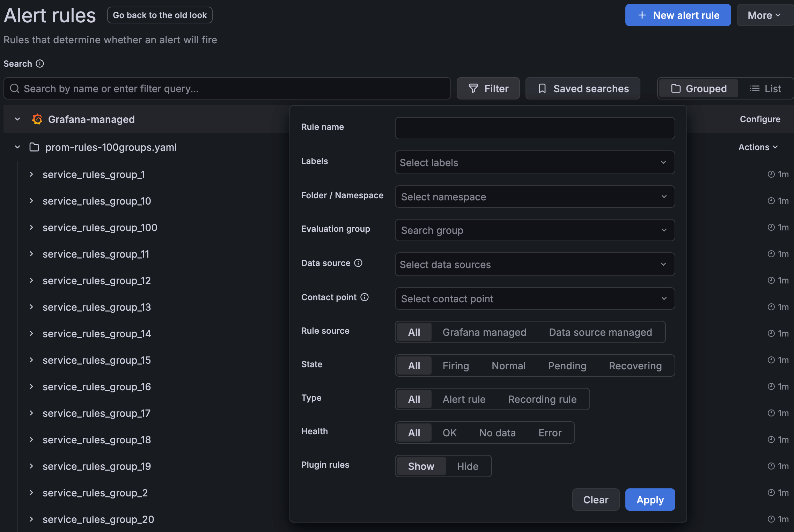The height and width of the screenshot is (532, 794).
Task: Click the folder icon beside prom-rules-100groups.yaml
Action: [x=34, y=147]
